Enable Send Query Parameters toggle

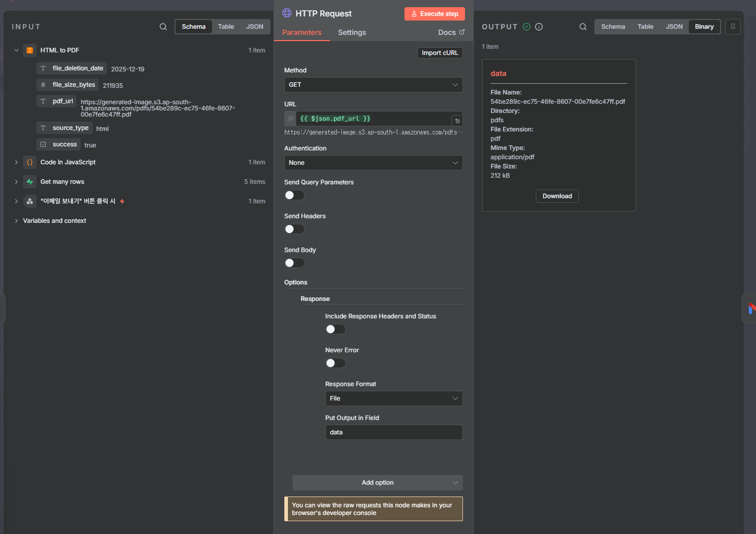[295, 195]
